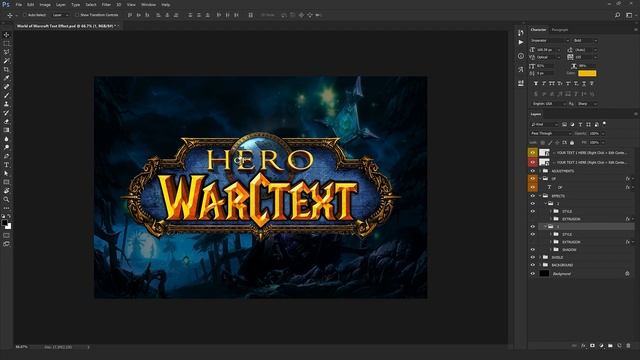Select the Healing Brush tool
640x360 pixels.
pos(7,87)
